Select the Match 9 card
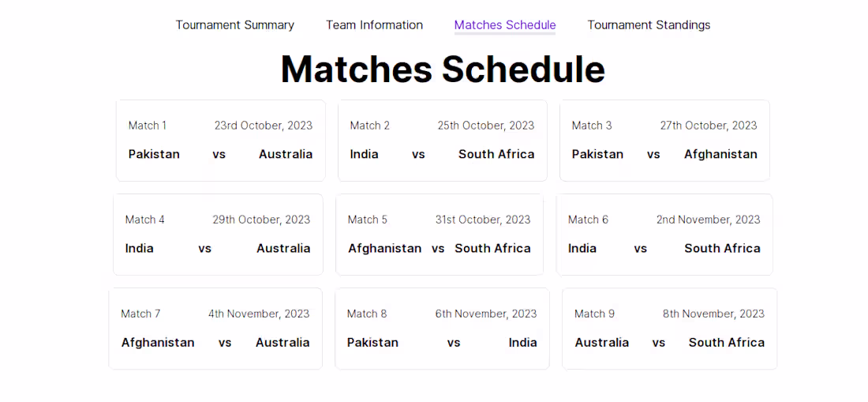This screenshot has height=402, width=868. 669,328
